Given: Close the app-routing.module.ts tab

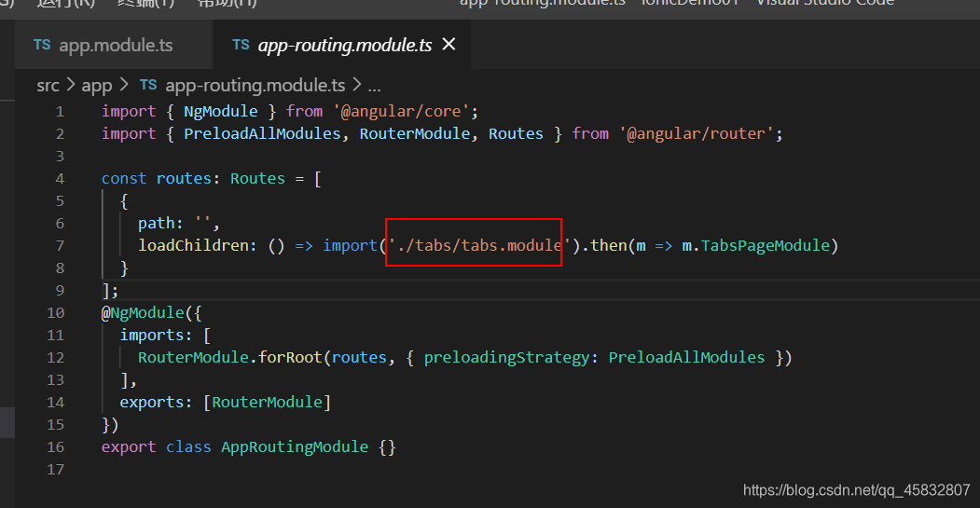Looking at the screenshot, I should pyautogui.click(x=449, y=45).
